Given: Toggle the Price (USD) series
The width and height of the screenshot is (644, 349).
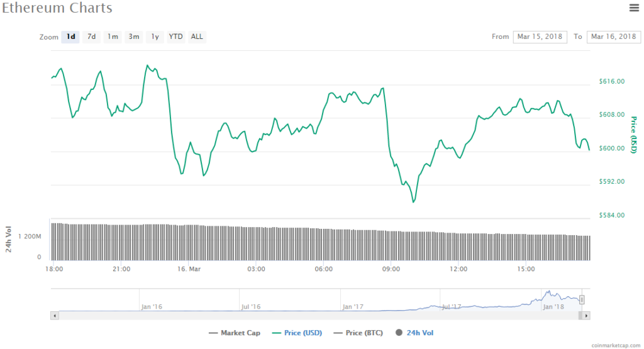Looking at the screenshot, I should (297, 333).
